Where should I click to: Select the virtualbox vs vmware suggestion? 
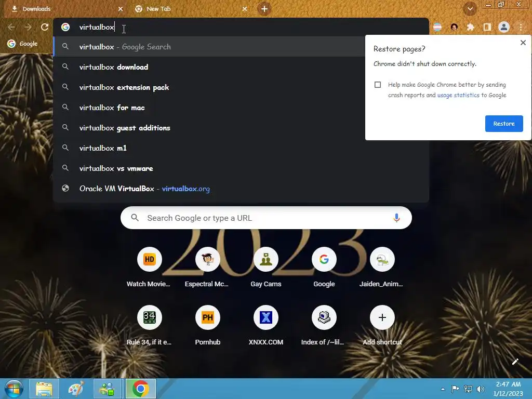coord(241,168)
